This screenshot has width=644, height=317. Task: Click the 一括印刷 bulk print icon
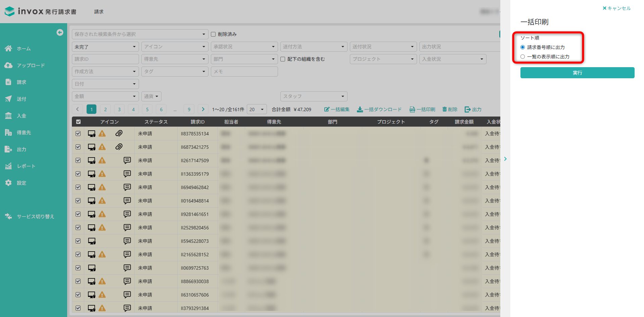click(x=412, y=109)
